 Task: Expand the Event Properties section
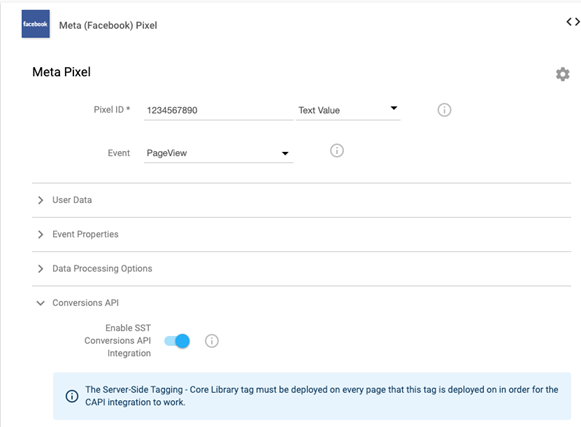point(301,234)
